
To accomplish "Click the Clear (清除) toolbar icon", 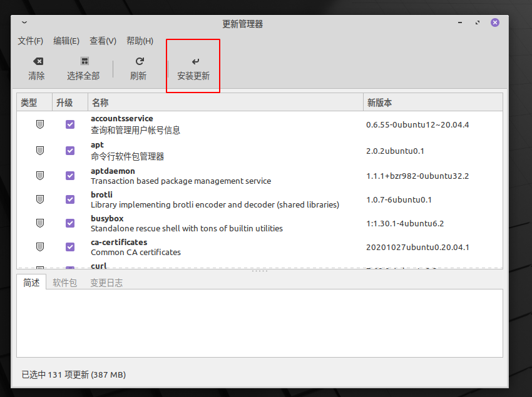I will [x=37, y=61].
